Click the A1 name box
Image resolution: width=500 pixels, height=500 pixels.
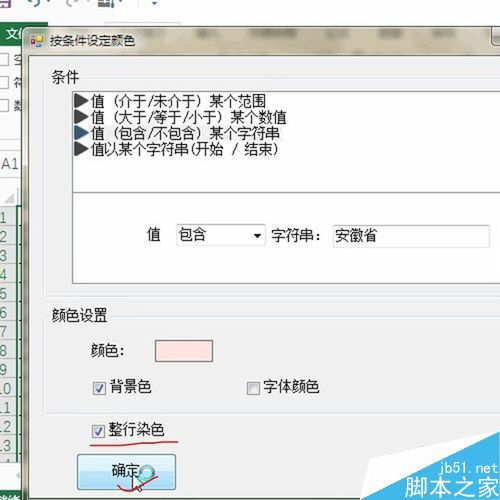click(10, 164)
